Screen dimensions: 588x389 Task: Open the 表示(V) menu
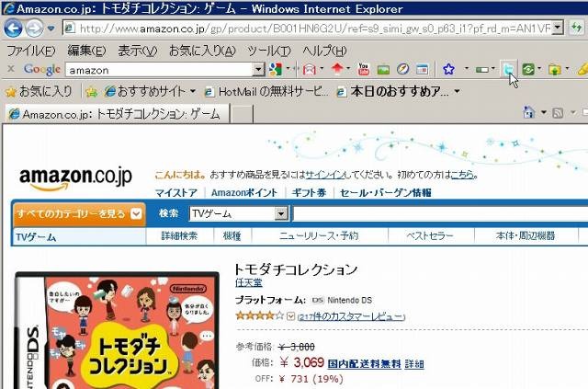(137, 51)
